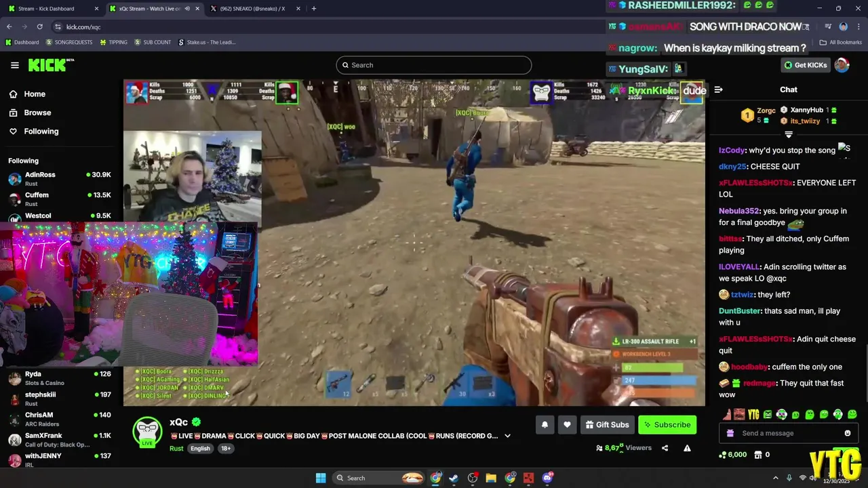Open All Bookmarks folder
Screen dimensions: 868x488
[841, 42]
